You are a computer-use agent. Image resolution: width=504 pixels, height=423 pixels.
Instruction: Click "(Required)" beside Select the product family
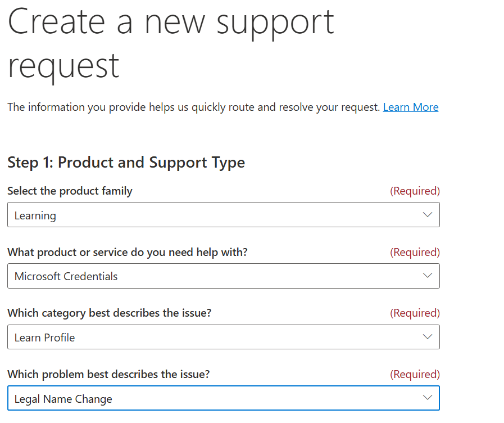[415, 191]
